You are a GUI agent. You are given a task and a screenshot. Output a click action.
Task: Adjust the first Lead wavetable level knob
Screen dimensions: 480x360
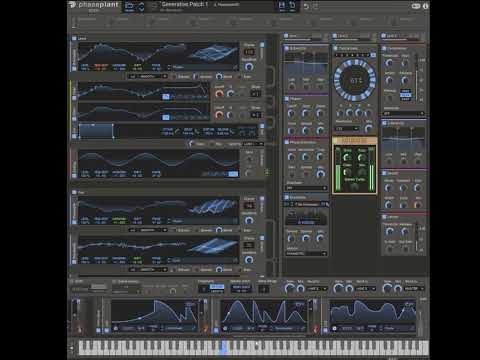249,67
